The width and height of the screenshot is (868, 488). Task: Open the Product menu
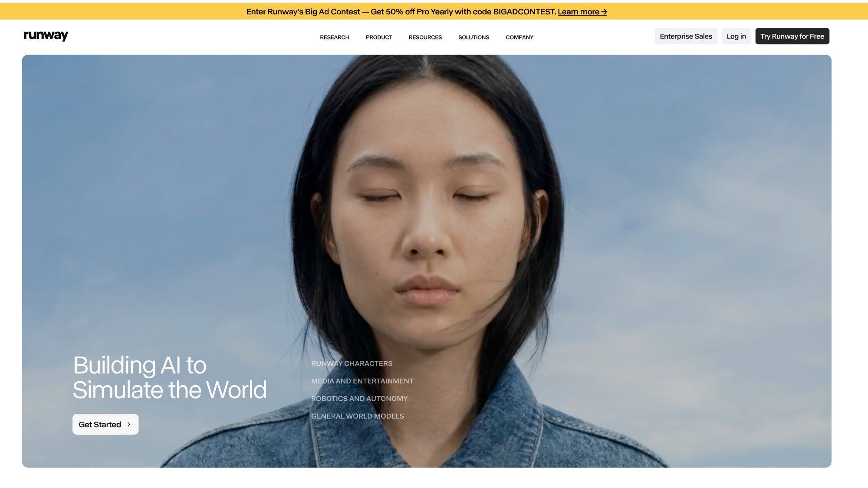(x=379, y=37)
